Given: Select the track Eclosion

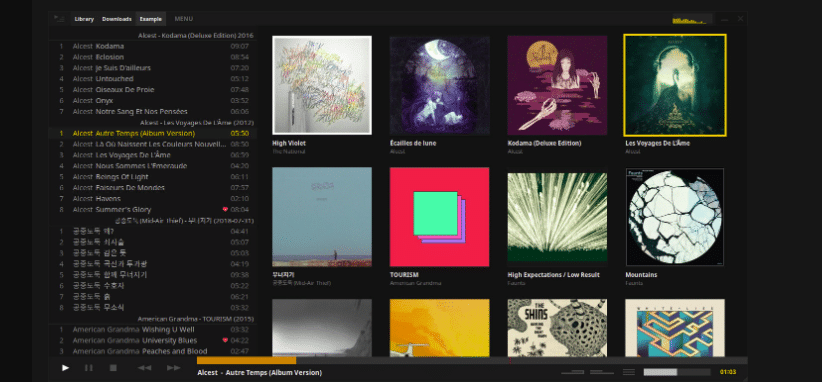Looking at the screenshot, I should point(152,57).
